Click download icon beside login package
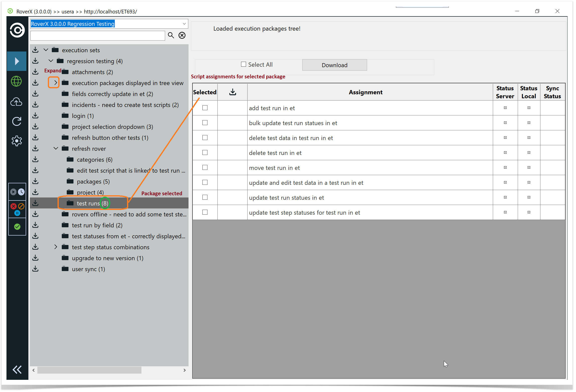The height and width of the screenshot is (392, 576). pos(36,116)
